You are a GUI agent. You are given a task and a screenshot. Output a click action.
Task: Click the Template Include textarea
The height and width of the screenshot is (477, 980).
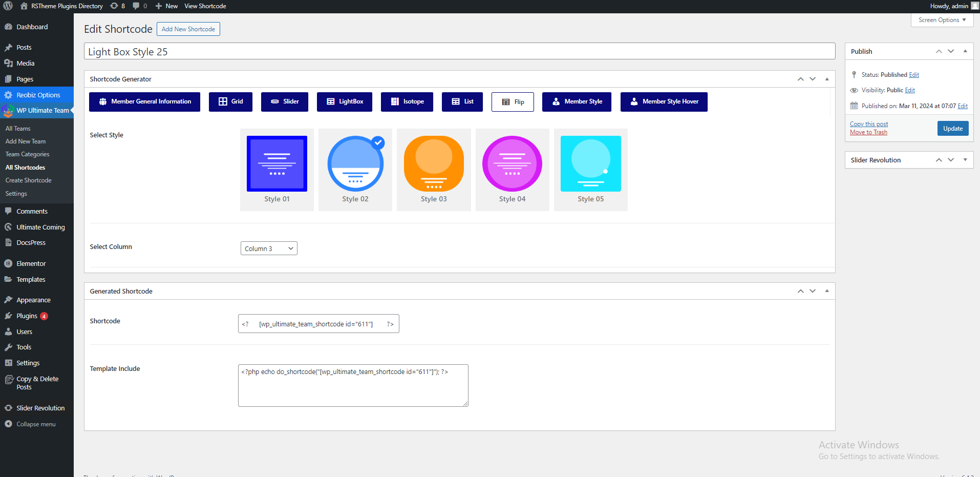pyautogui.click(x=353, y=385)
